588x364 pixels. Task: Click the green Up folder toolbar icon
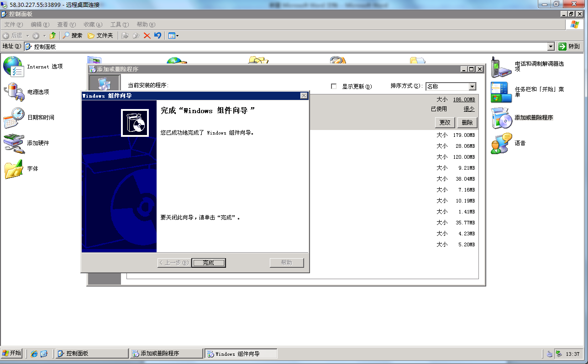[53, 36]
